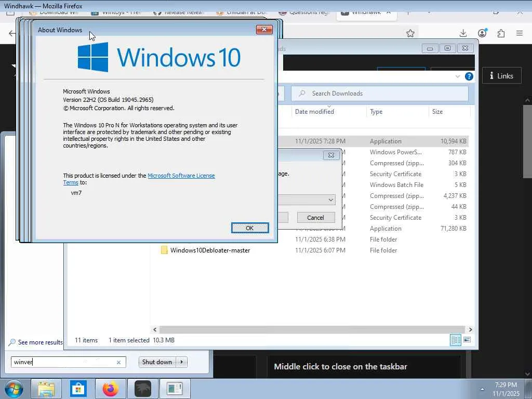
Task: Show hidden system tray icons
Action: click(482, 389)
